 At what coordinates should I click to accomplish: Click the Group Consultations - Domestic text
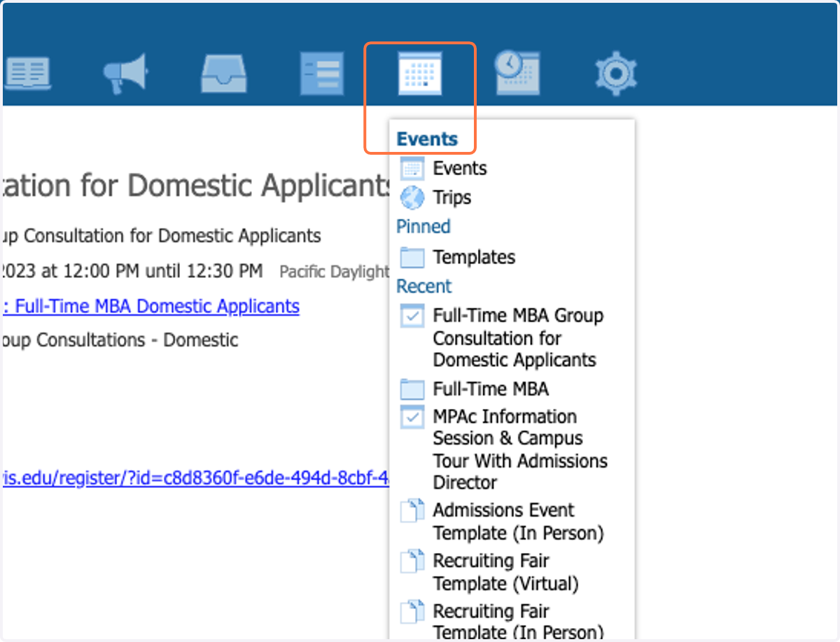(x=120, y=340)
